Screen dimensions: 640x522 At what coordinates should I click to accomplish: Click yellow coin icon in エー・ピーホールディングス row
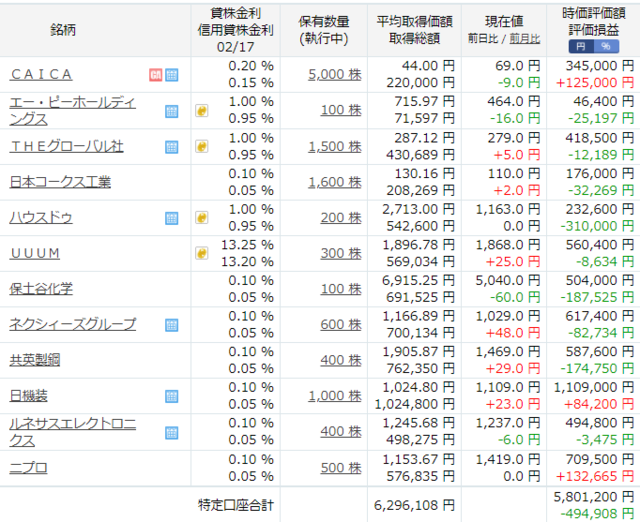coord(202,111)
